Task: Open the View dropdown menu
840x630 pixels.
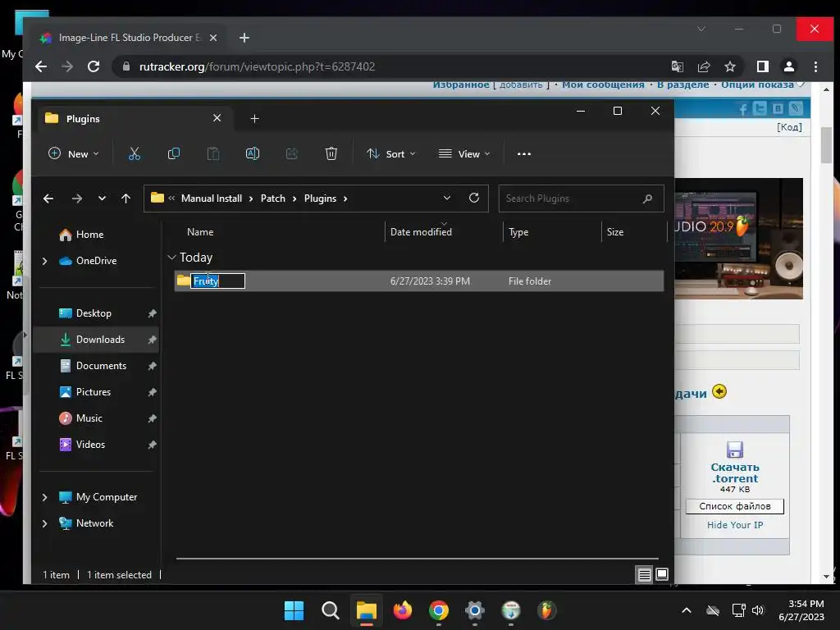Action: coord(464,153)
